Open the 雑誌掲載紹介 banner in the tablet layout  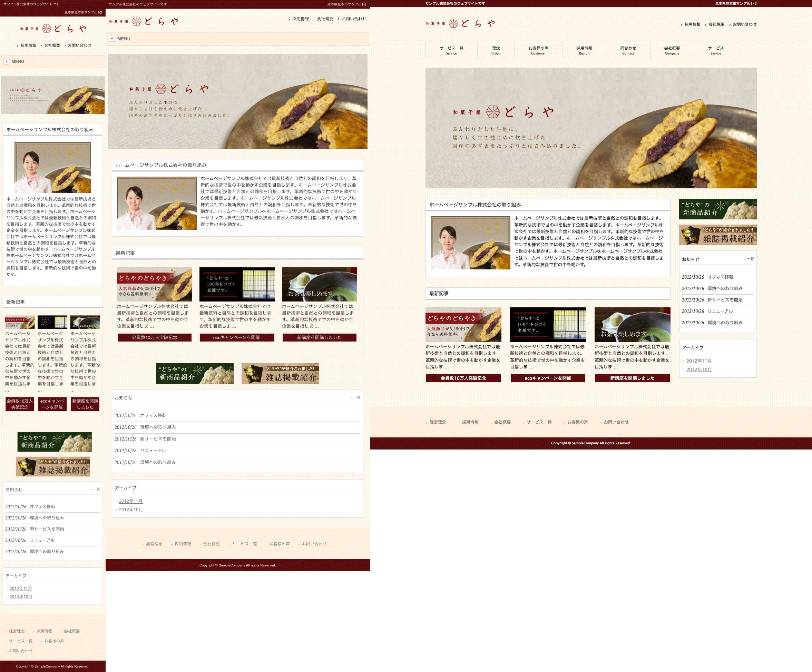[x=280, y=374]
